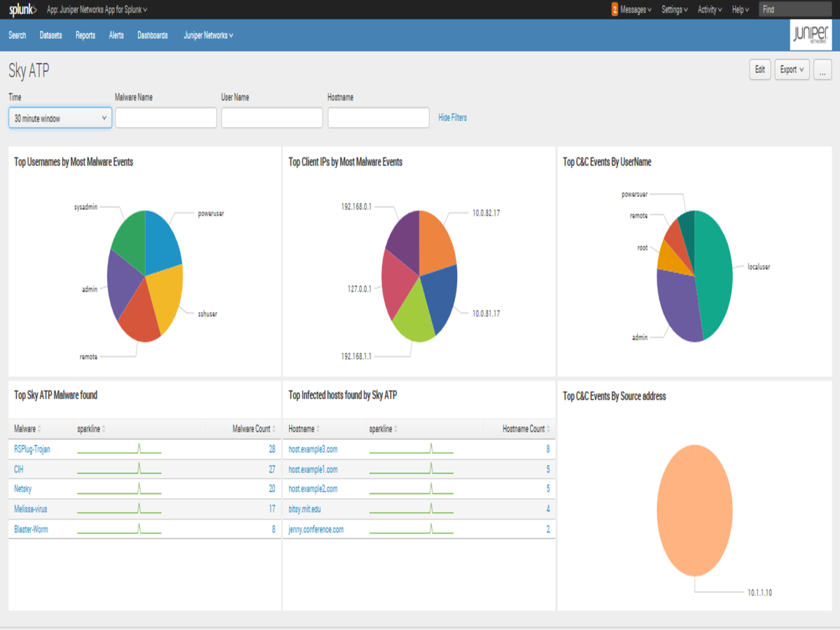Open host.example1.com host entry
Screen dimensions: 840x630
313,469
